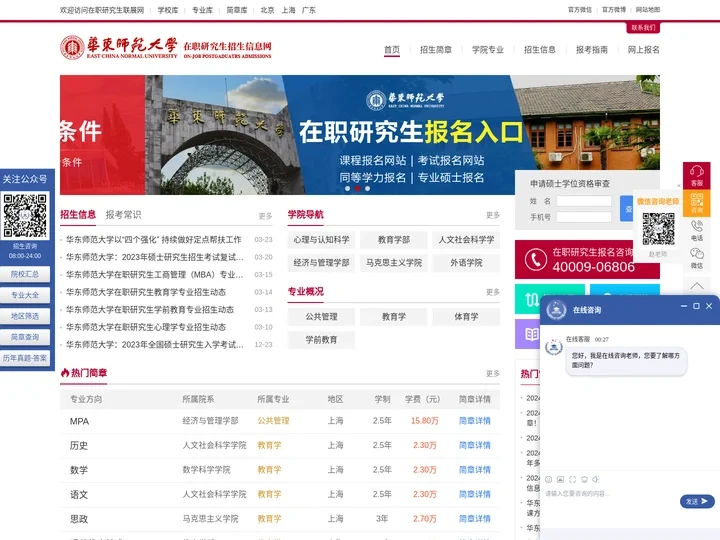720x540 pixels.
Task: Click the 微信 WeChat icon in the sidebar
Action: pos(697,258)
